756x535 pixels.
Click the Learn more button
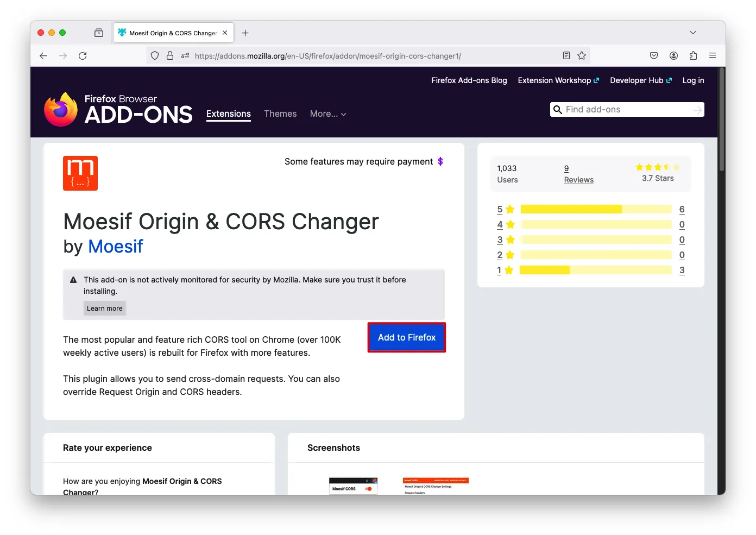click(105, 309)
